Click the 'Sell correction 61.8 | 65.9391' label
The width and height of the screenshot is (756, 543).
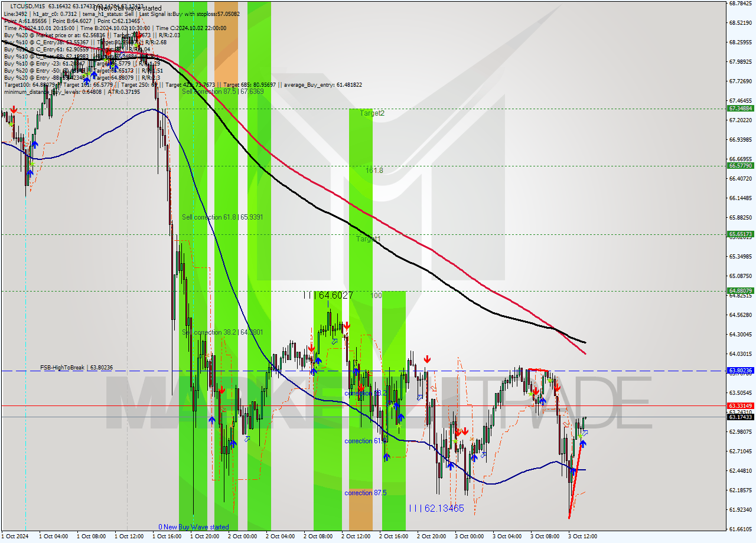pyautogui.click(x=222, y=217)
